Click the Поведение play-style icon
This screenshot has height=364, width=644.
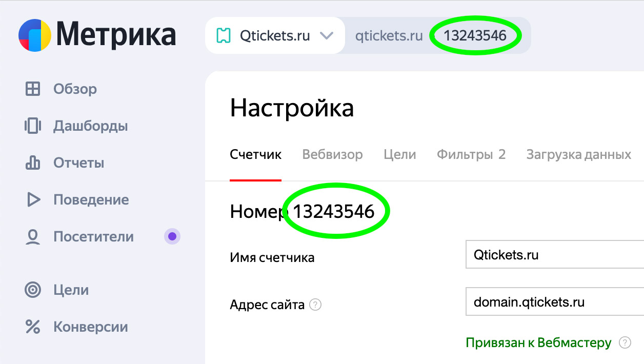[x=33, y=199]
